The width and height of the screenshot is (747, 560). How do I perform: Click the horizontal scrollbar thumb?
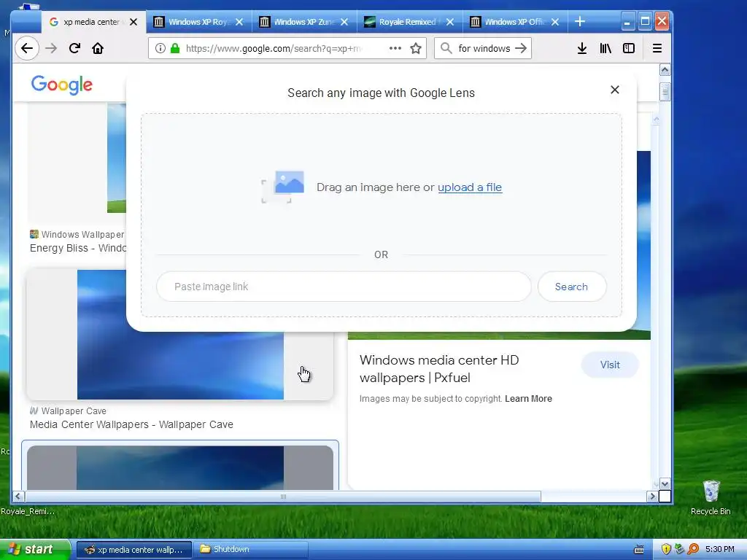(283, 496)
